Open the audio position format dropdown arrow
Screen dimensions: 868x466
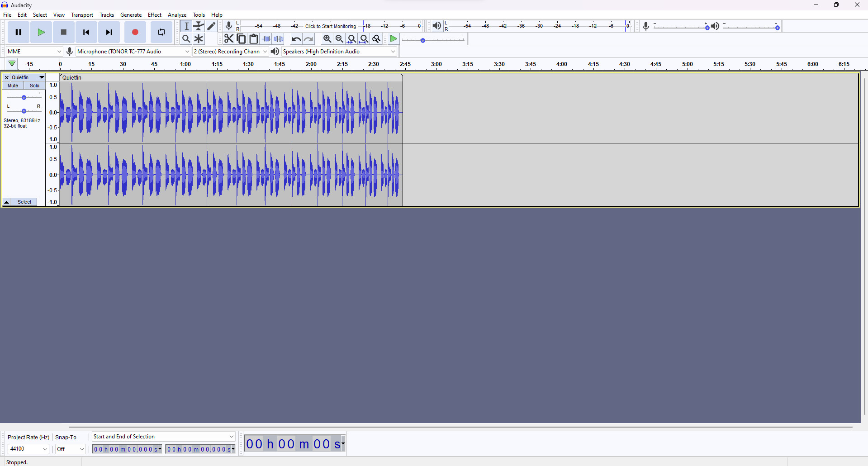(343, 443)
